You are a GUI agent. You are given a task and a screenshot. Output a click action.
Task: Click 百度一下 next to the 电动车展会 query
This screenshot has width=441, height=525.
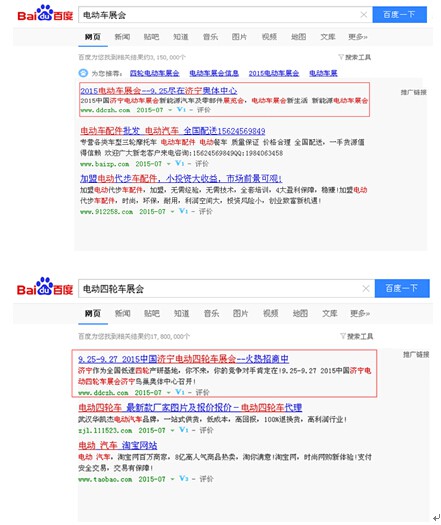(x=399, y=14)
